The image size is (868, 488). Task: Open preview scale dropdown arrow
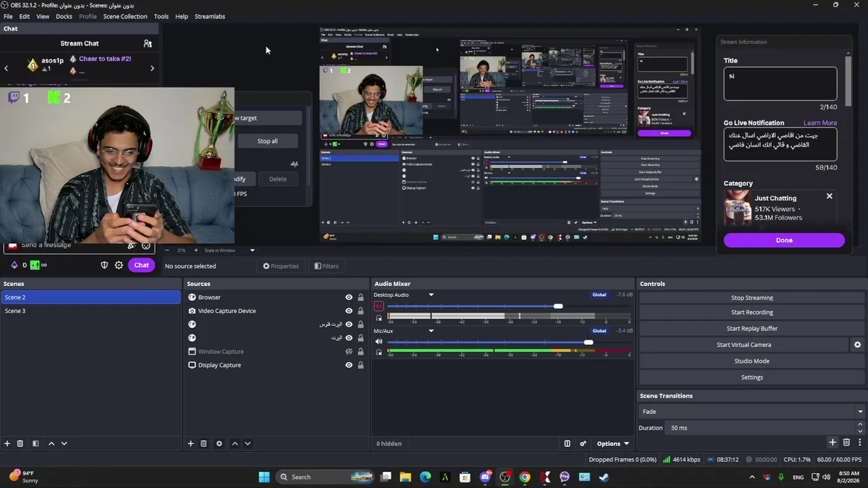252,250
